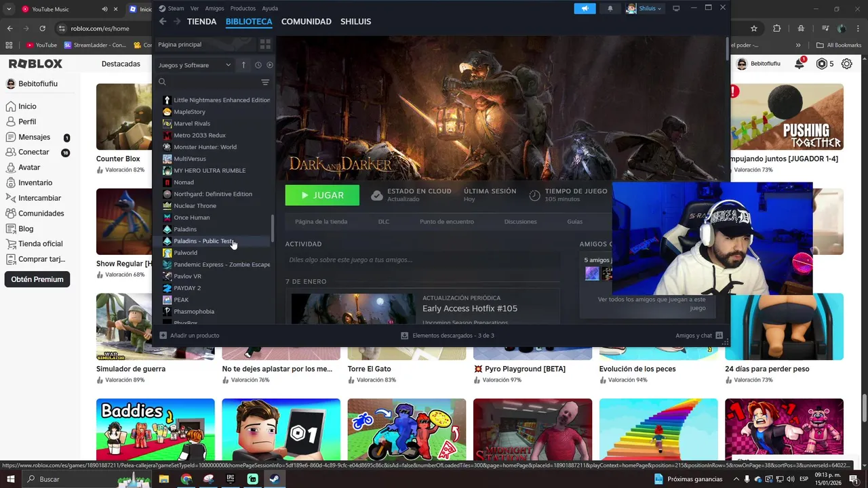
Task: Go back with Steam's left arrow
Action: point(163,22)
